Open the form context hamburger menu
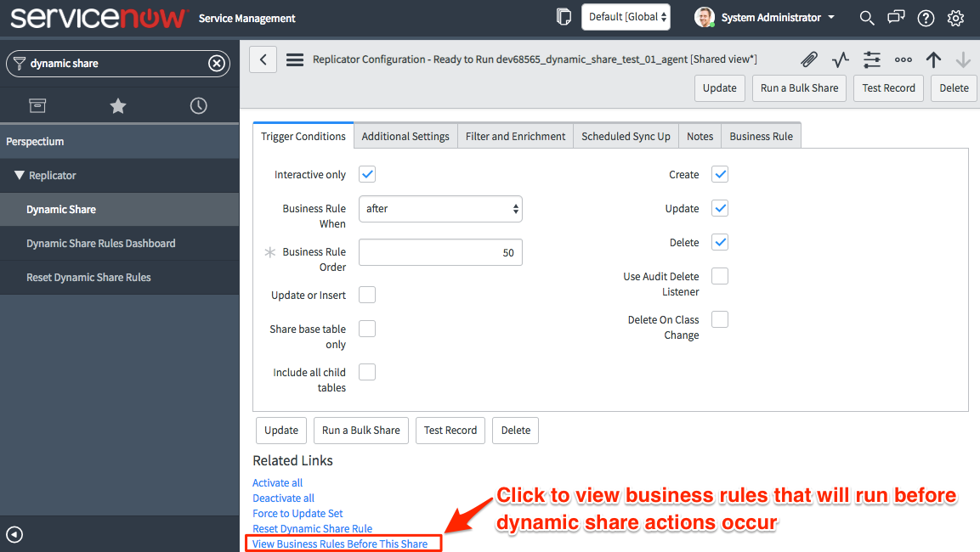Image resolution: width=980 pixels, height=552 pixels. (x=295, y=59)
